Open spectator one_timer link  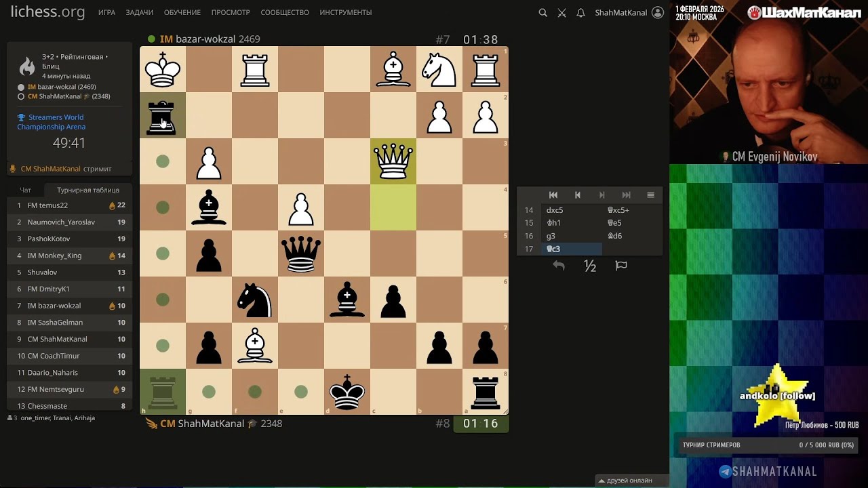[x=35, y=418]
